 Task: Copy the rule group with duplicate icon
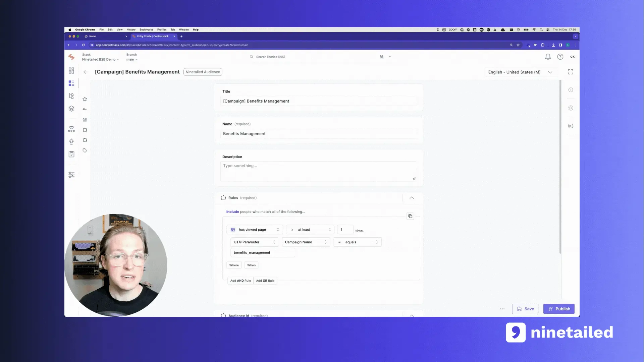410,216
